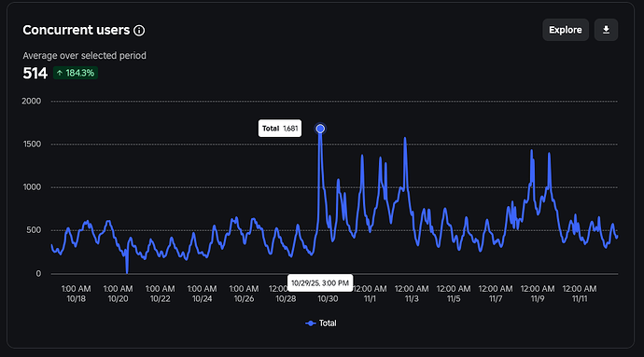Image resolution: width=644 pixels, height=357 pixels.
Task: Click the 'Average over selected period' label
Action: coord(84,55)
